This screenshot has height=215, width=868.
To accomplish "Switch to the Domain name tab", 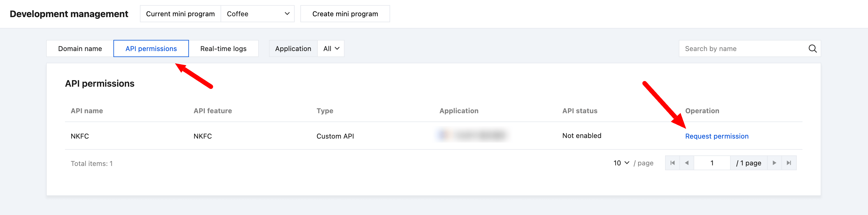I will [80, 48].
